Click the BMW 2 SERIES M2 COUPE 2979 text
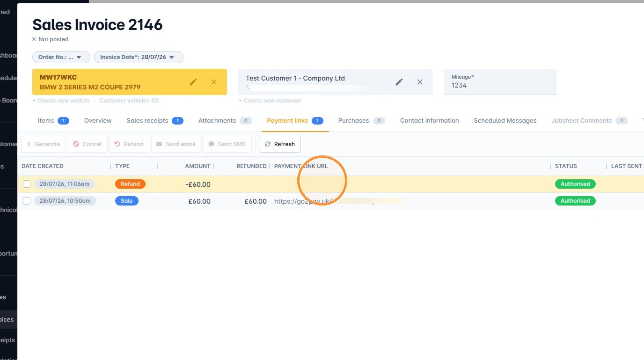The height and width of the screenshot is (360, 644). click(90, 87)
